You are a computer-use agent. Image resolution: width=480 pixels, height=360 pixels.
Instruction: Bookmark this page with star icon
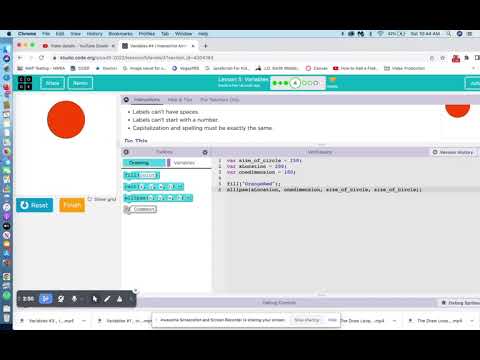point(443,58)
